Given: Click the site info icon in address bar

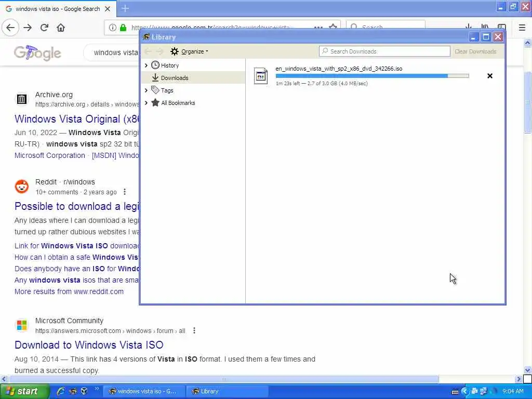Looking at the screenshot, I should [x=113, y=28].
